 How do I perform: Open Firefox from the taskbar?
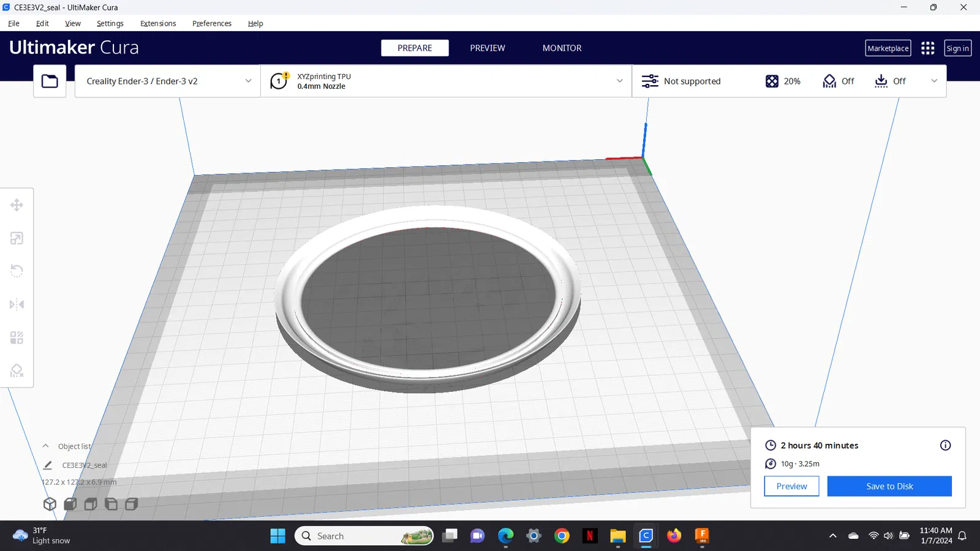[674, 536]
